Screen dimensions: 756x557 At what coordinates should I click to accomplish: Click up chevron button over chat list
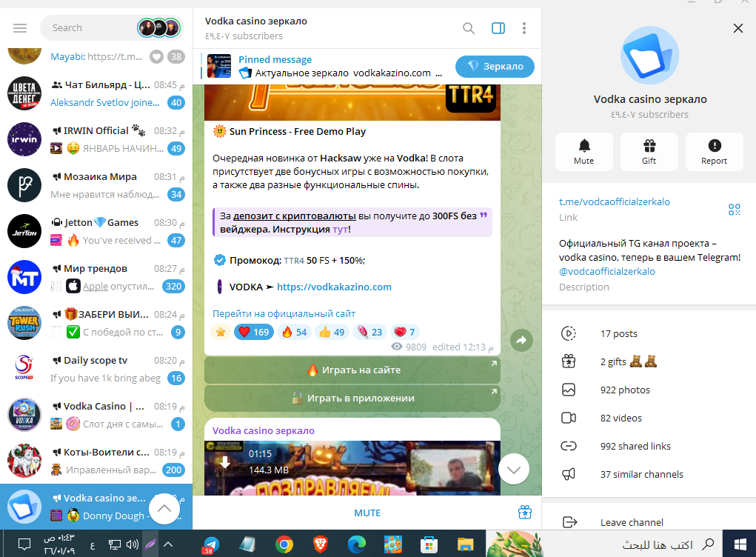coord(164,508)
